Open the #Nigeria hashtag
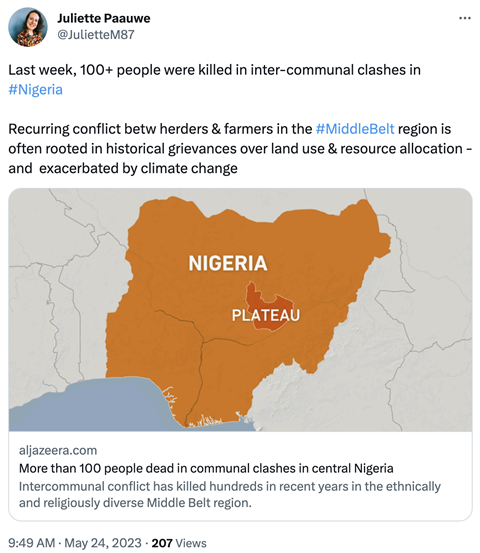The image size is (480, 553). [x=36, y=90]
